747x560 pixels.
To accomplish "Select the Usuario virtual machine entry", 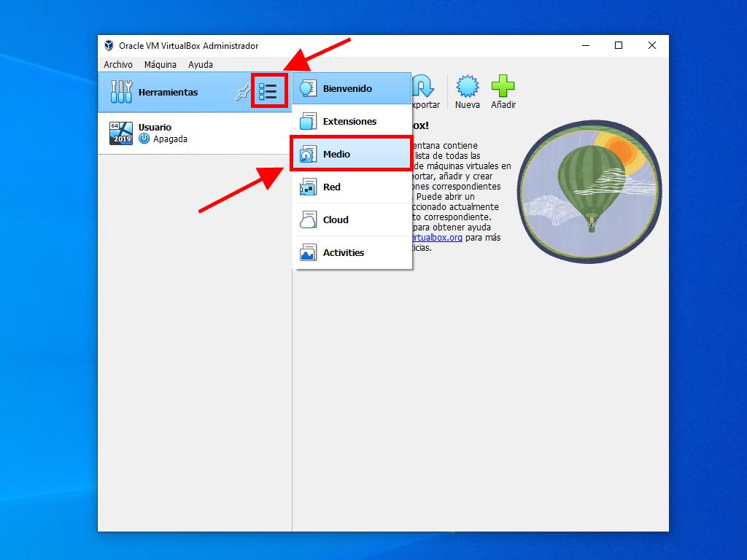I will tap(195, 133).
